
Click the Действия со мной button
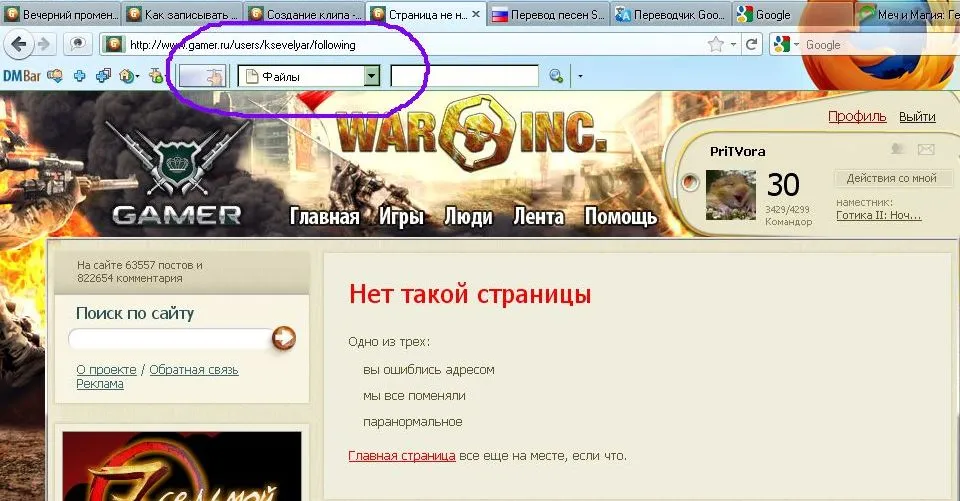891,178
